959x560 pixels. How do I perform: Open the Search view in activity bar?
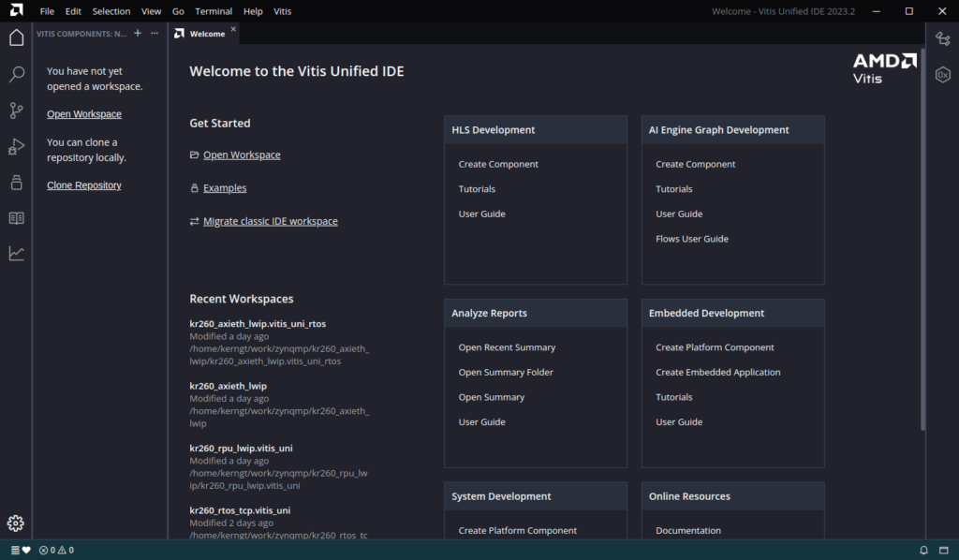coord(17,75)
